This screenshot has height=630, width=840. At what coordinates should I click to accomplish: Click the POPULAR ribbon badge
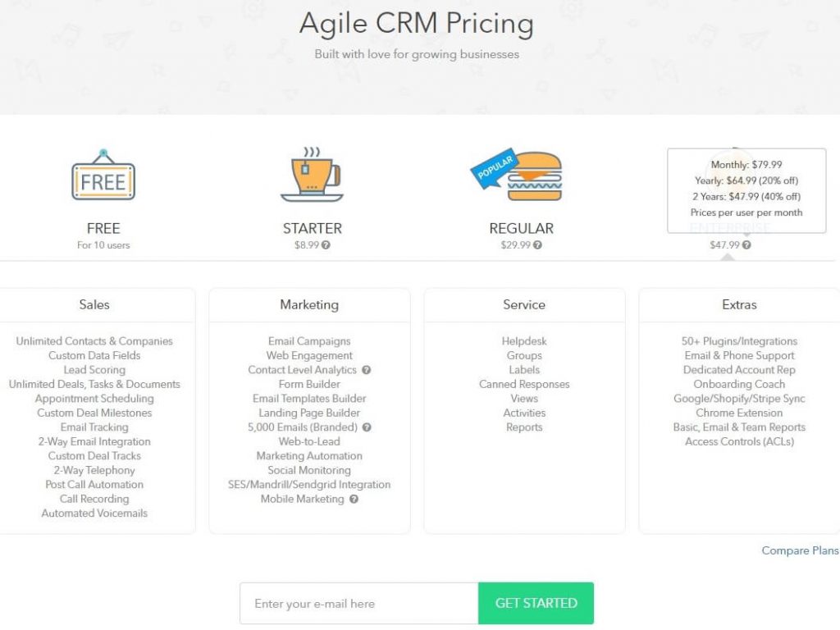[x=493, y=167]
